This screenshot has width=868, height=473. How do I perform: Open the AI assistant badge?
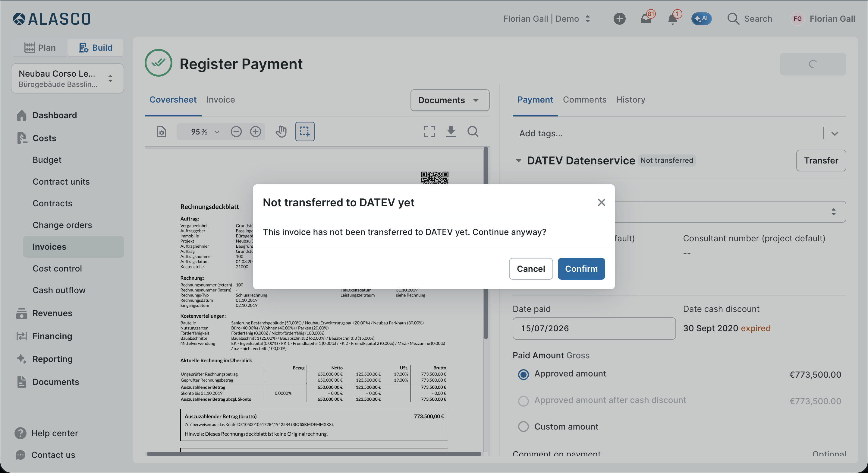701,19
